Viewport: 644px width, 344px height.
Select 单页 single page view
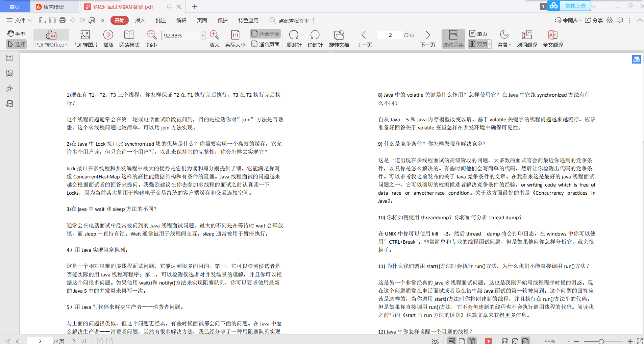click(478, 33)
